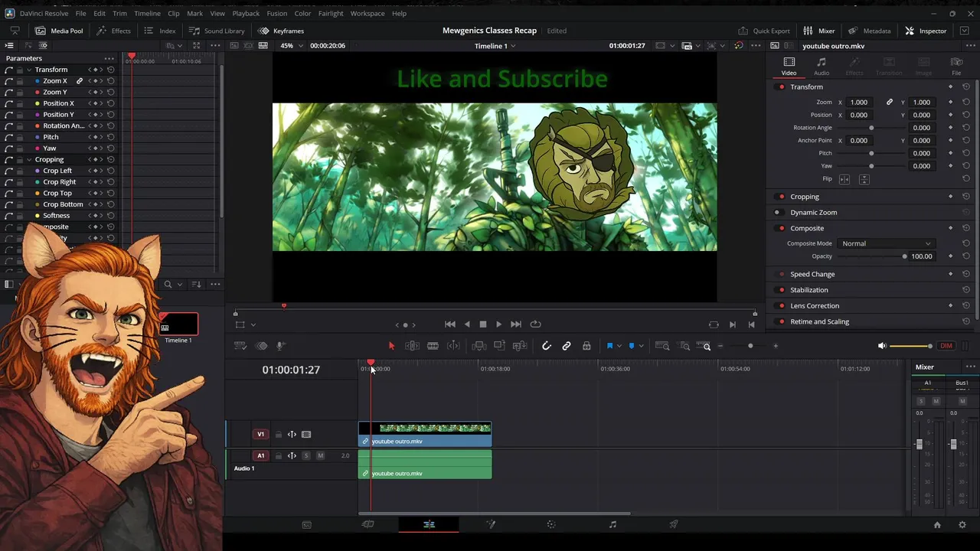Toggle viewer loop playback
This screenshot has height=551, width=980.
pyautogui.click(x=535, y=324)
